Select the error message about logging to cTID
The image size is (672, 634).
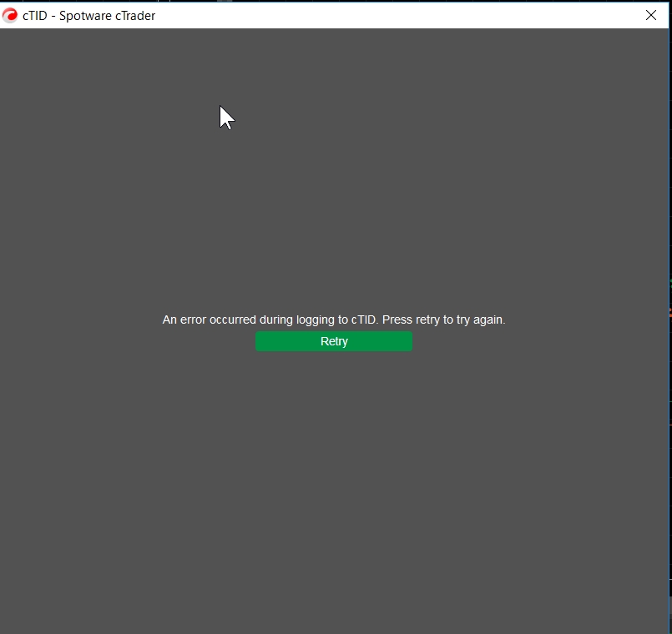(x=334, y=320)
